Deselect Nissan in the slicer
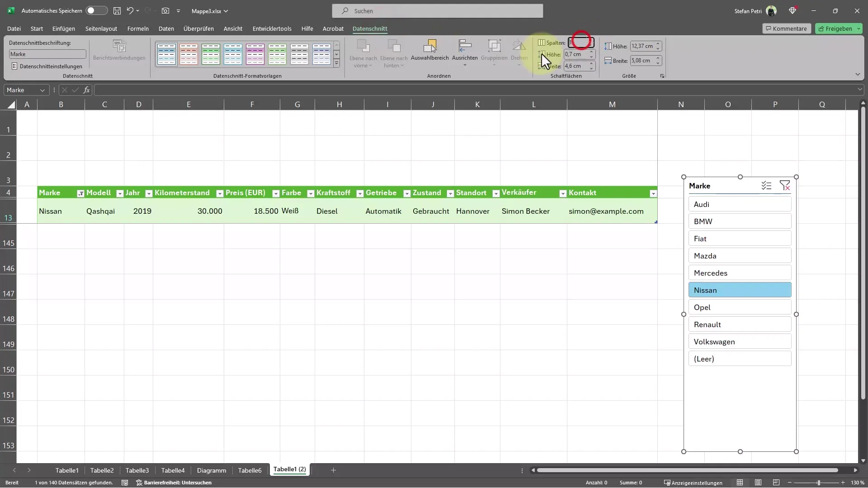Image resolution: width=868 pixels, height=488 pixels. click(740, 290)
